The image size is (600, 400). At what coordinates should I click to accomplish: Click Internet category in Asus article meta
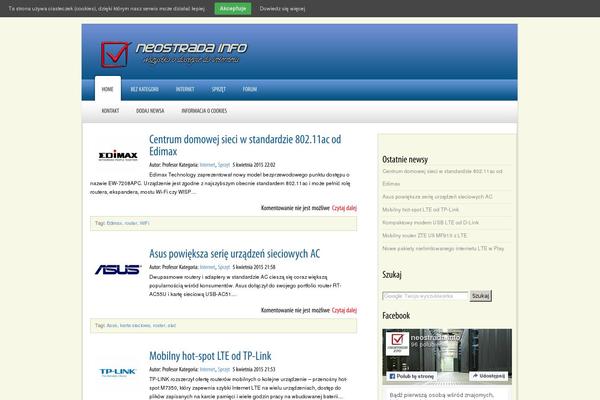tap(207, 267)
